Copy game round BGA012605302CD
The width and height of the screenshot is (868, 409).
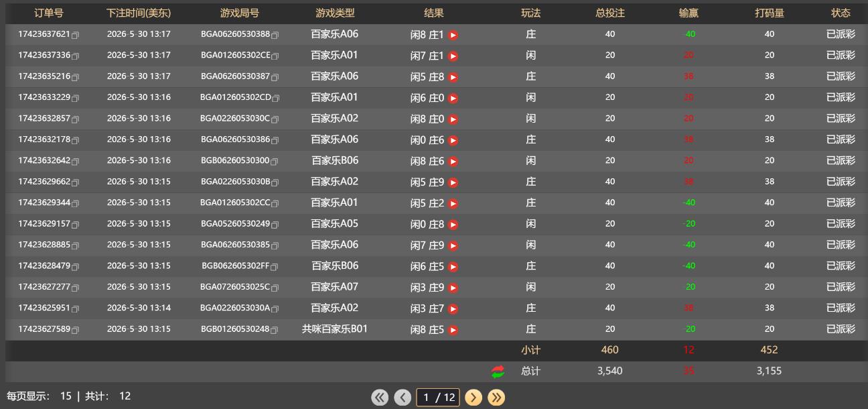click(x=276, y=99)
